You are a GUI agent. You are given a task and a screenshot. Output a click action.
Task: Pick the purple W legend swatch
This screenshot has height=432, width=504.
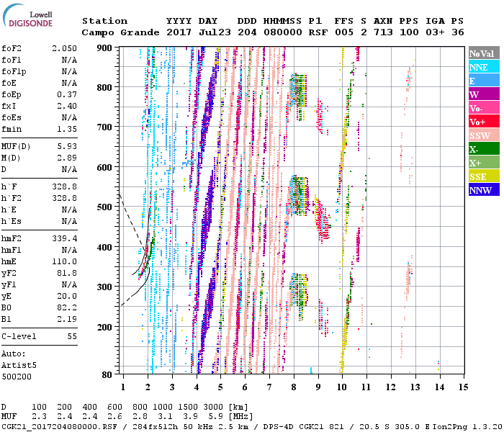coord(483,95)
